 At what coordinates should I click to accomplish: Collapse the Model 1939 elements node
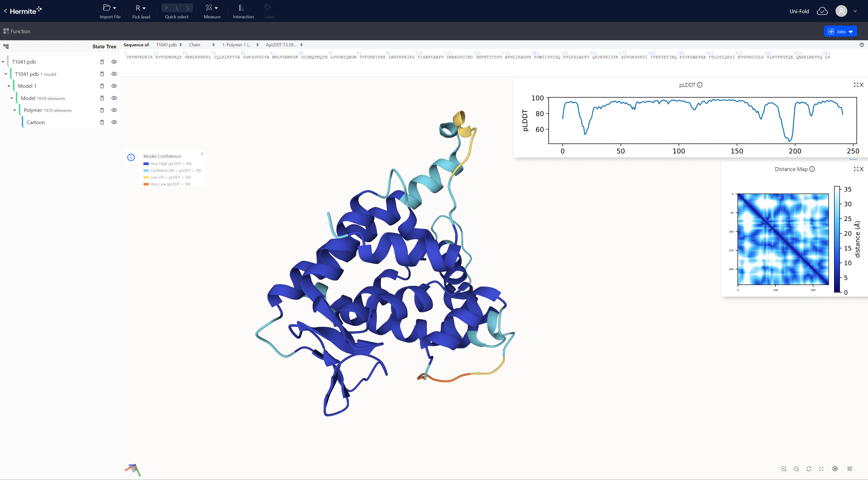point(12,98)
